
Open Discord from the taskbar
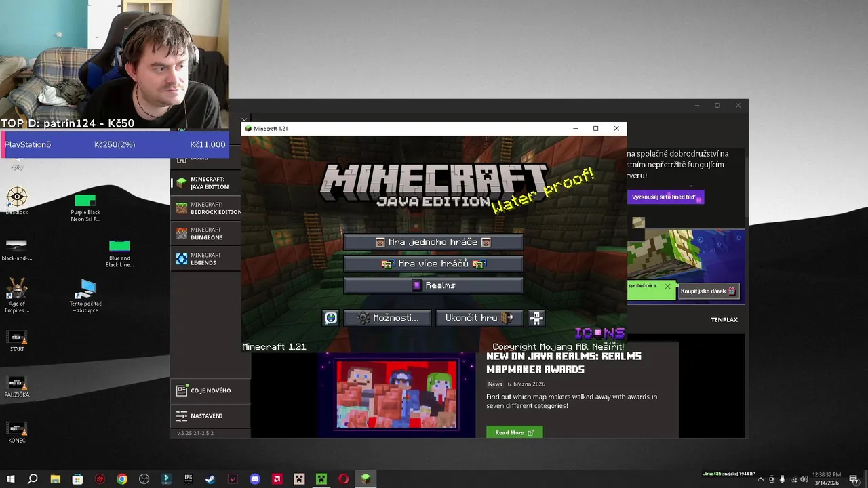coord(255,479)
